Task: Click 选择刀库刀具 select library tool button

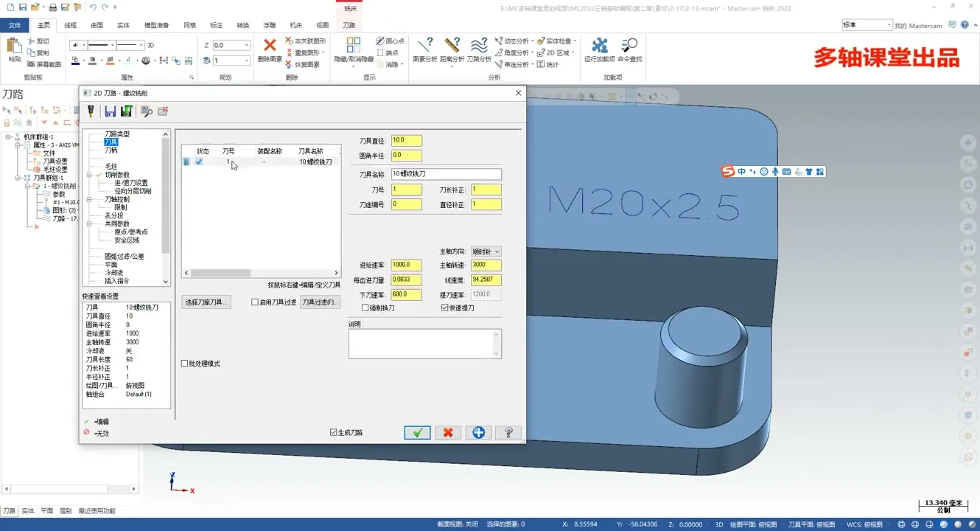Action: tap(206, 302)
